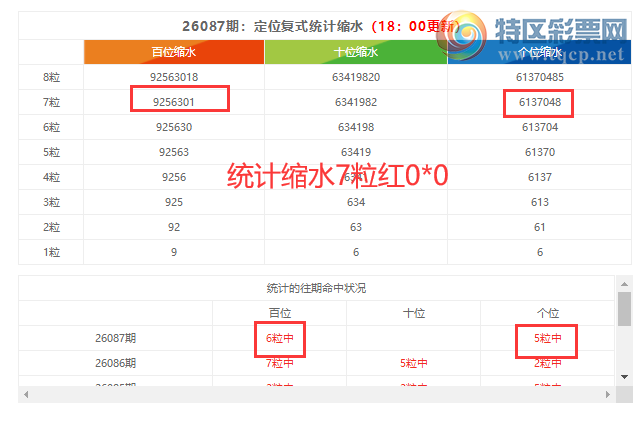Select the 个位缩水 column header
Screen dimensions: 637x421
point(539,52)
